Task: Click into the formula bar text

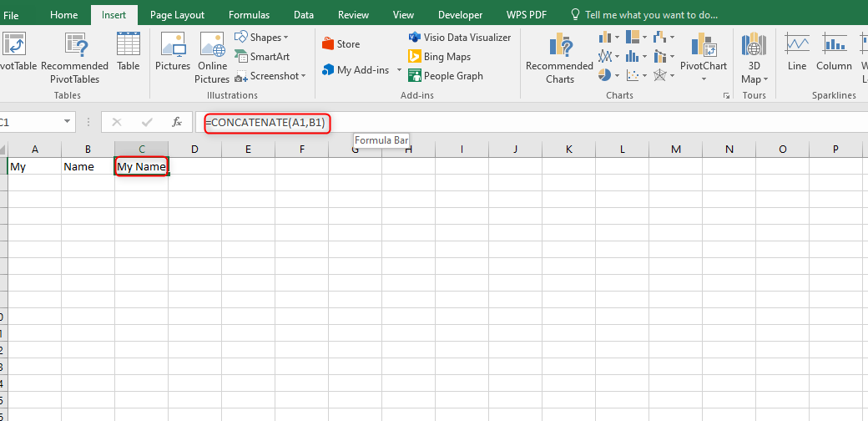Action: (x=265, y=122)
